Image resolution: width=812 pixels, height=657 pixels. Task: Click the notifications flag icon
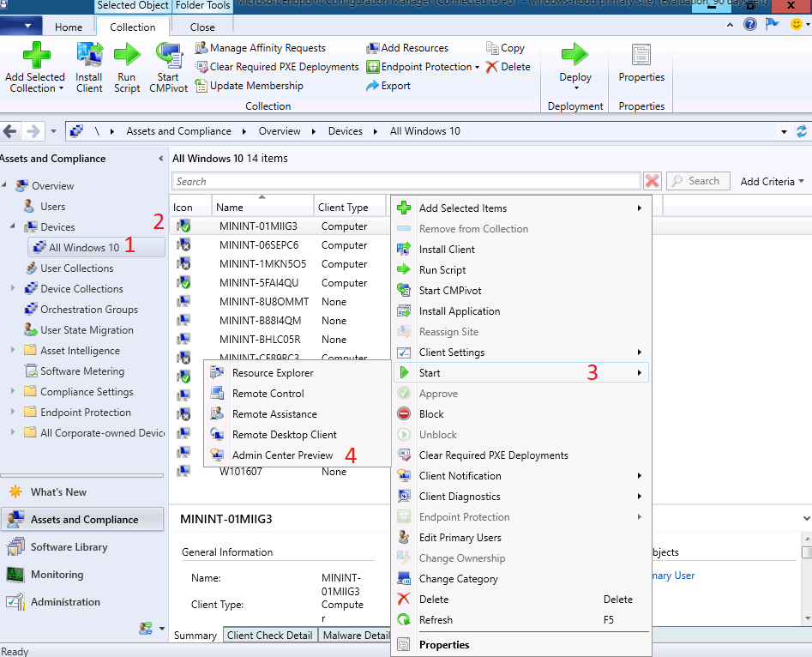coord(772,24)
